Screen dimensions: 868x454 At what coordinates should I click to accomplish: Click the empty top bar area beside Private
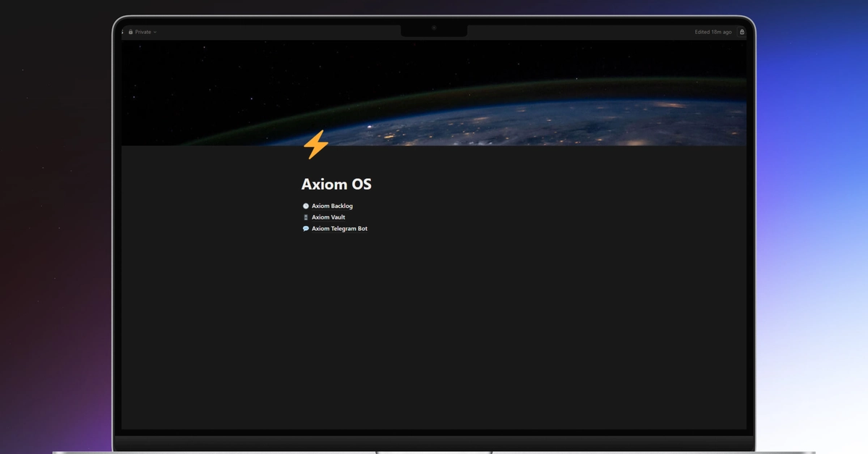[x=275, y=32]
